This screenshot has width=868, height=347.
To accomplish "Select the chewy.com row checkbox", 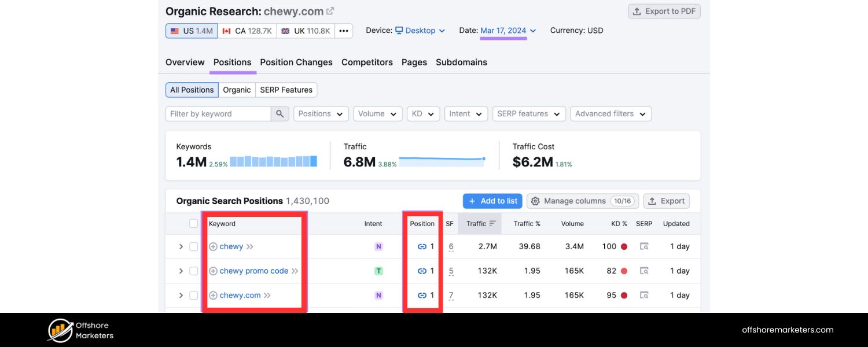I will click(x=194, y=295).
